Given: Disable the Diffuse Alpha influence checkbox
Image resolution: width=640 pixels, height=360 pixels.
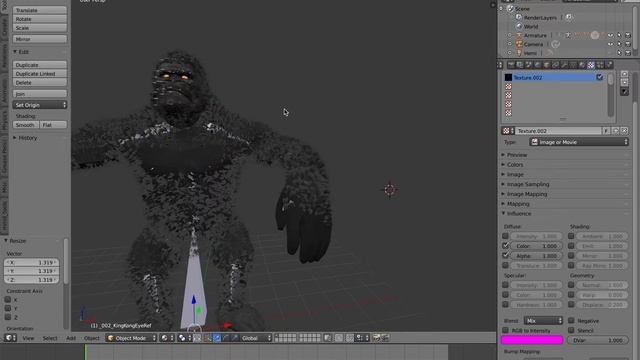Looking at the screenshot, I should pyautogui.click(x=505, y=256).
